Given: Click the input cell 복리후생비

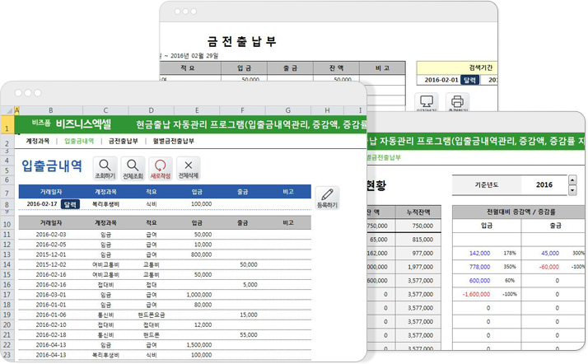Looking at the screenshot, I should click(105, 204).
